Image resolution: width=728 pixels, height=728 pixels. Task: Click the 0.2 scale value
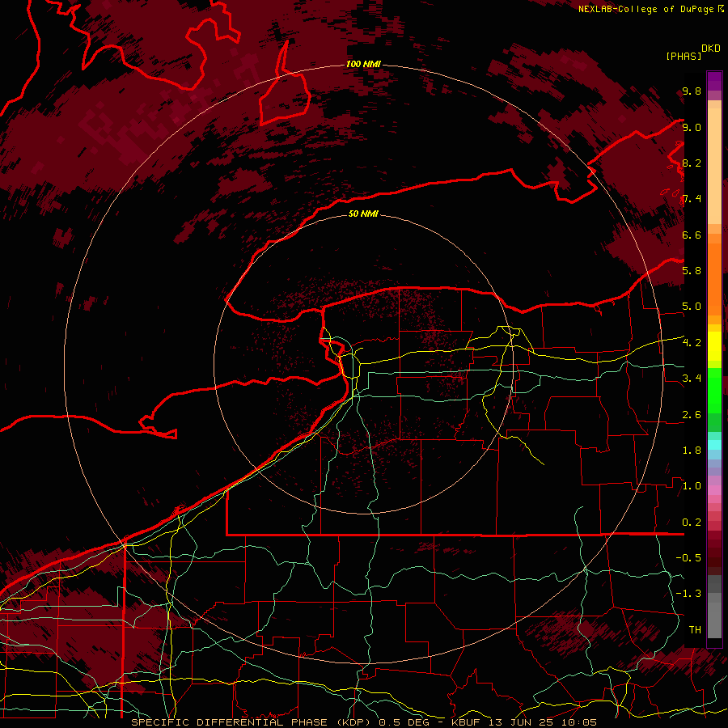coord(692,523)
